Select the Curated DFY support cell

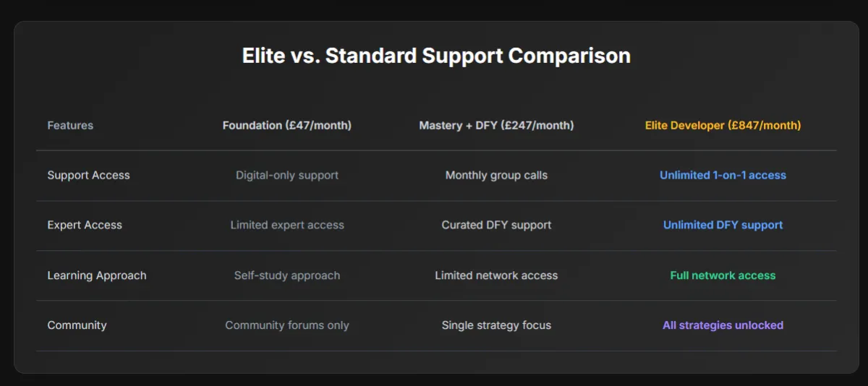(496, 226)
